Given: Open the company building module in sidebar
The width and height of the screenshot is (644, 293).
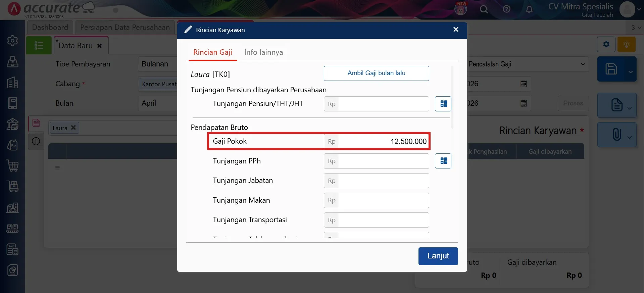Looking at the screenshot, I should (12, 83).
